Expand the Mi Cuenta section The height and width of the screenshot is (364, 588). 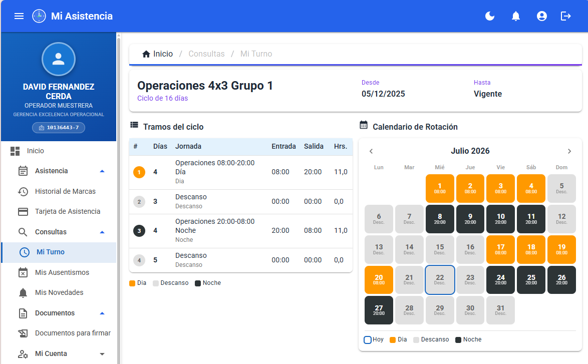click(x=102, y=354)
